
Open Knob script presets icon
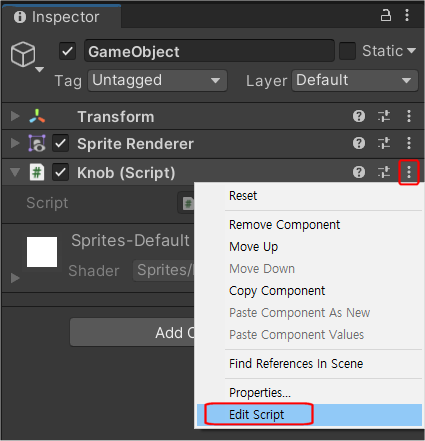(x=384, y=172)
